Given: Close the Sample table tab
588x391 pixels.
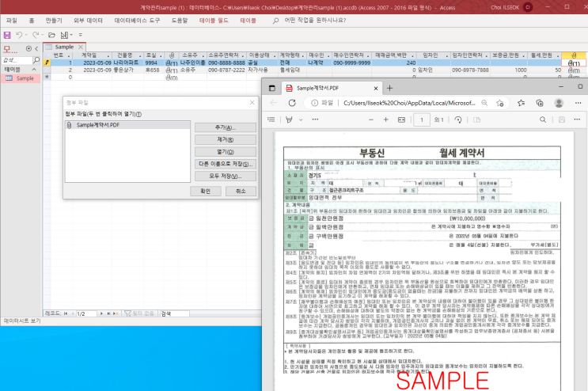Looking at the screenshot, I should point(81,47).
